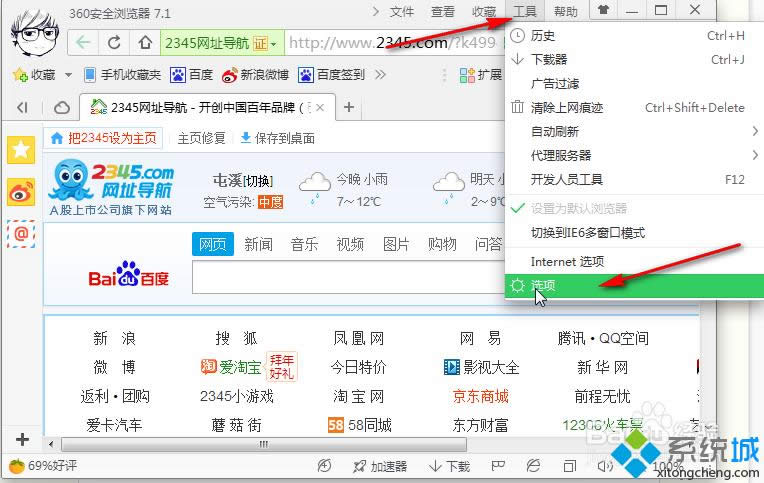Open a new tab with plus button

point(349,107)
